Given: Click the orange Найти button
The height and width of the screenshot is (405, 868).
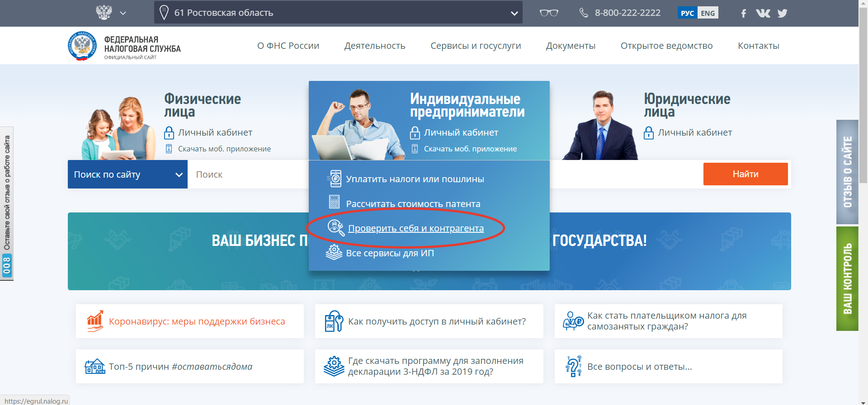Looking at the screenshot, I should tap(745, 174).
